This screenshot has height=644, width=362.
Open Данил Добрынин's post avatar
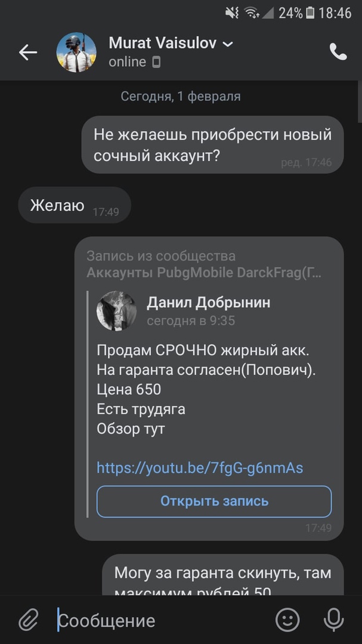117,311
